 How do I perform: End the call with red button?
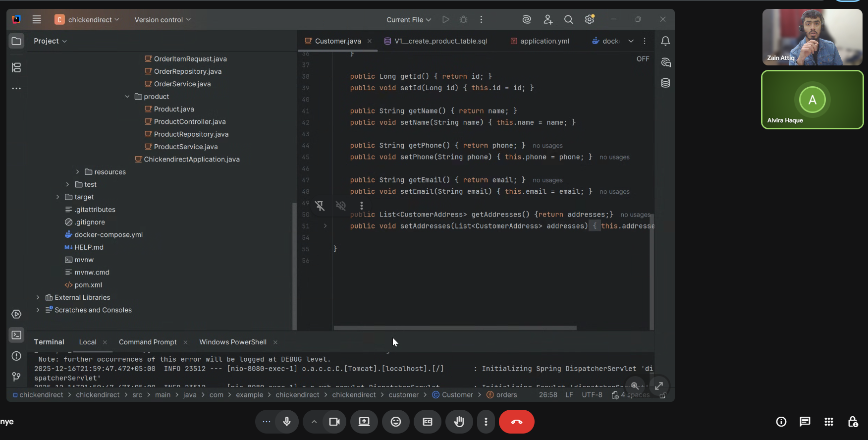[x=516, y=422]
